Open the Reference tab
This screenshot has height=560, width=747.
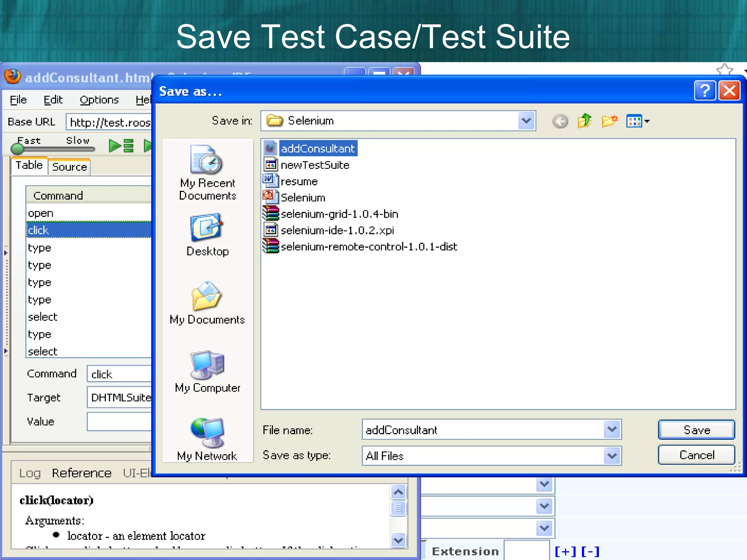coord(82,473)
